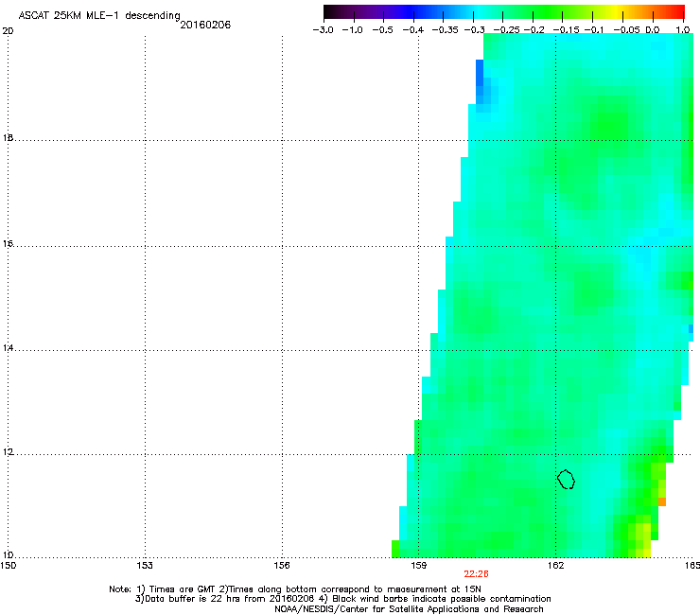Screen dimensions: 700x615
Task: Click the black island outline near 162E
Action: 566,479
